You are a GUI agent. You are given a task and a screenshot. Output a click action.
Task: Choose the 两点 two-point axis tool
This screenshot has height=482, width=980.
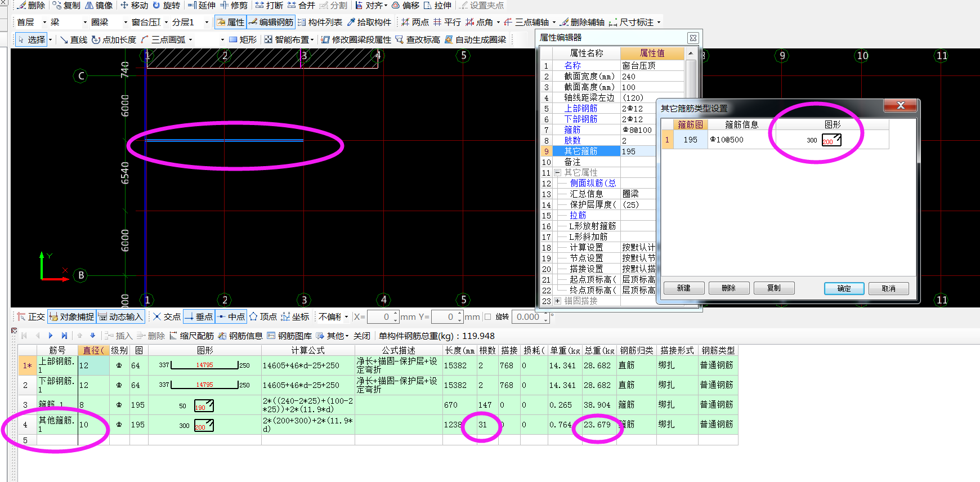pos(415,22)
